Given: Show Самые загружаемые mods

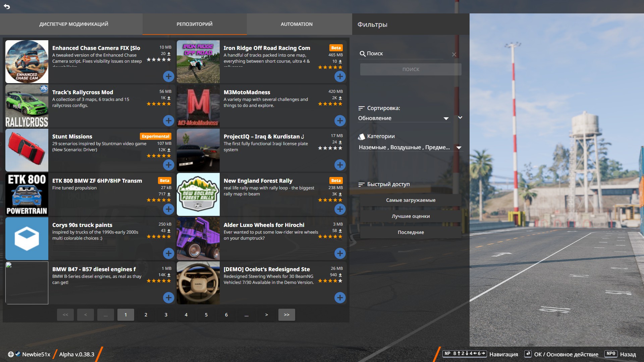Looking at the screenshot, I should tap(411, 200).
